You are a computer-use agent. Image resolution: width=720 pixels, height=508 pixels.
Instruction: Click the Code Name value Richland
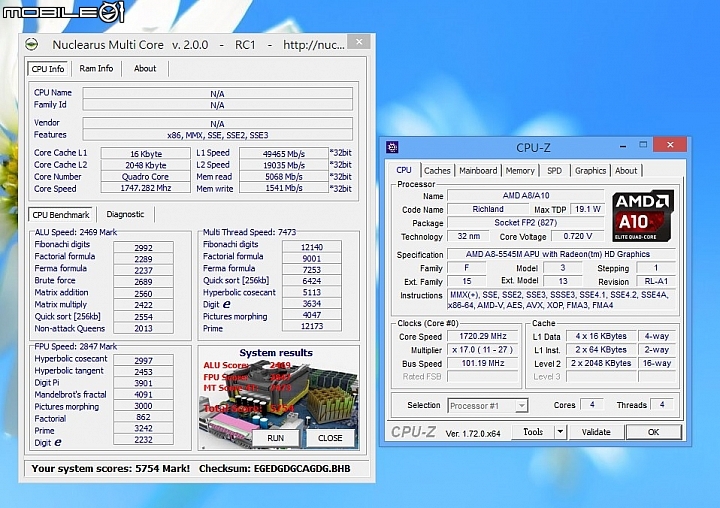[x=488, y=209]
